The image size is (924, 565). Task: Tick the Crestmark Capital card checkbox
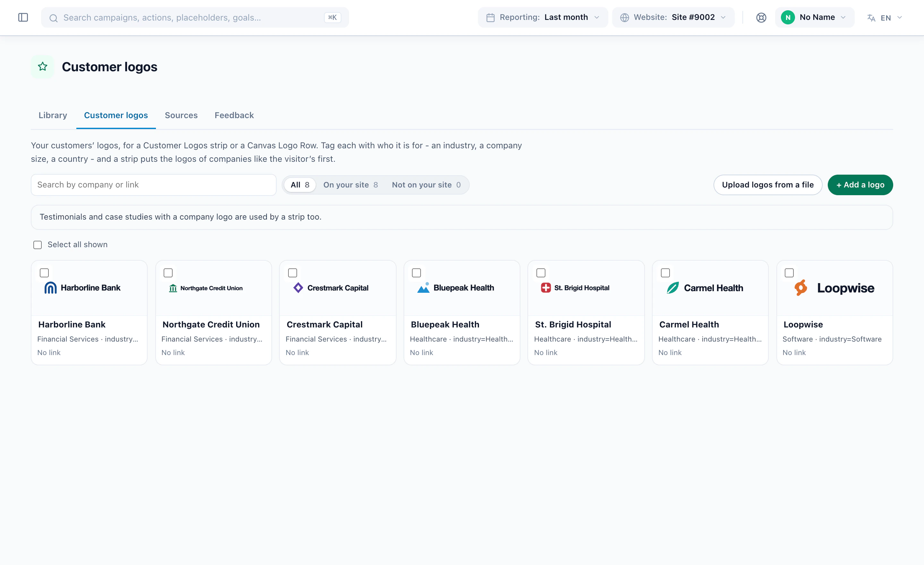(x=293, y=273)
